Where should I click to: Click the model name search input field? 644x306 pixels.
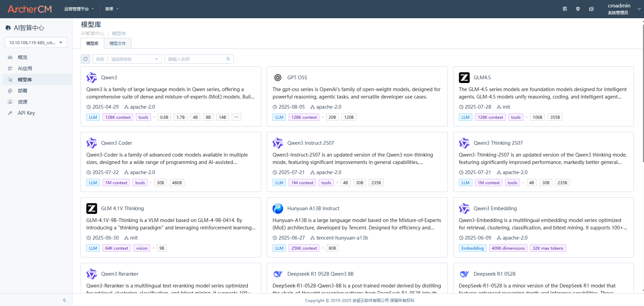click(x=196, y=59)
